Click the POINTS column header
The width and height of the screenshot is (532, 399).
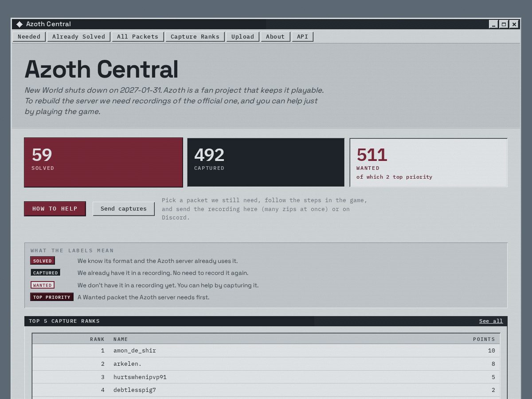484,339
